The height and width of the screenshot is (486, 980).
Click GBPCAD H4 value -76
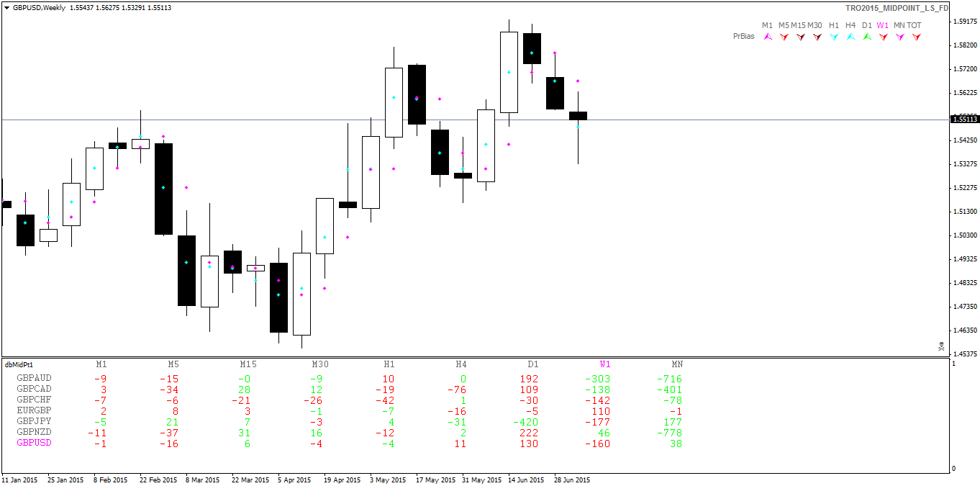tap(457, 390)
